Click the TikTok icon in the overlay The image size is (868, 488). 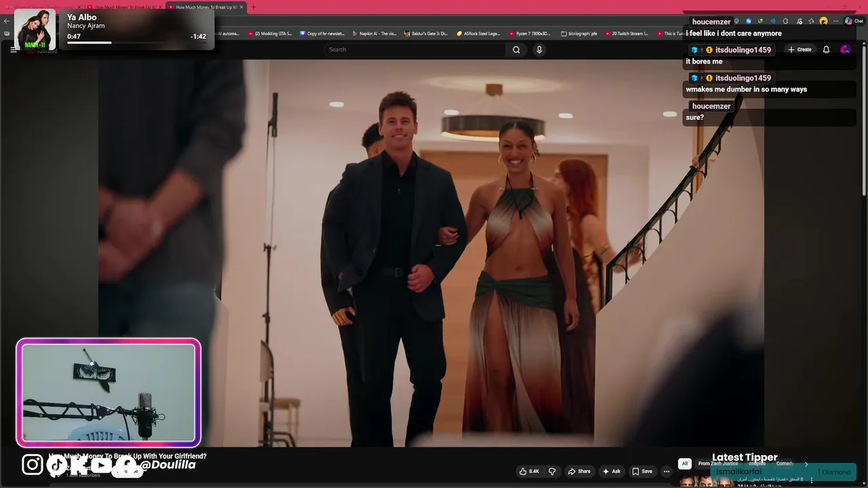(x=57, y=464)
